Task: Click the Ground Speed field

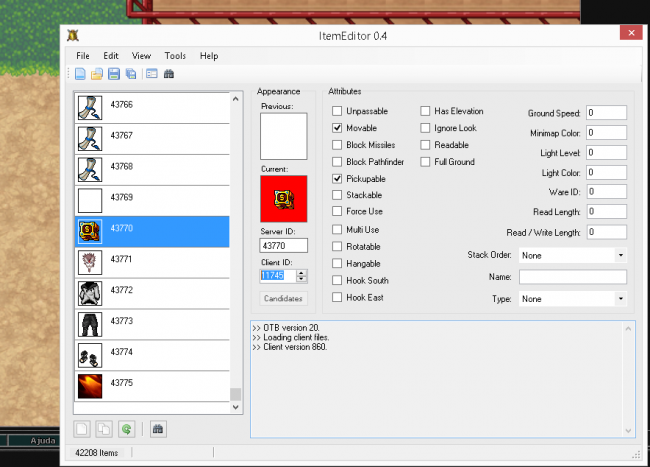Action: coord(606,113)
